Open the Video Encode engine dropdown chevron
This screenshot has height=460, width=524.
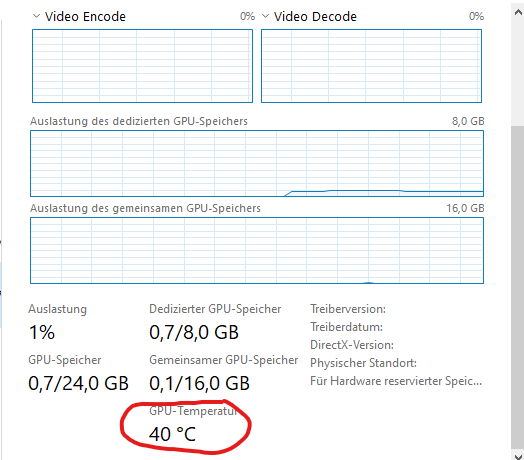click(x=36, y=16)
